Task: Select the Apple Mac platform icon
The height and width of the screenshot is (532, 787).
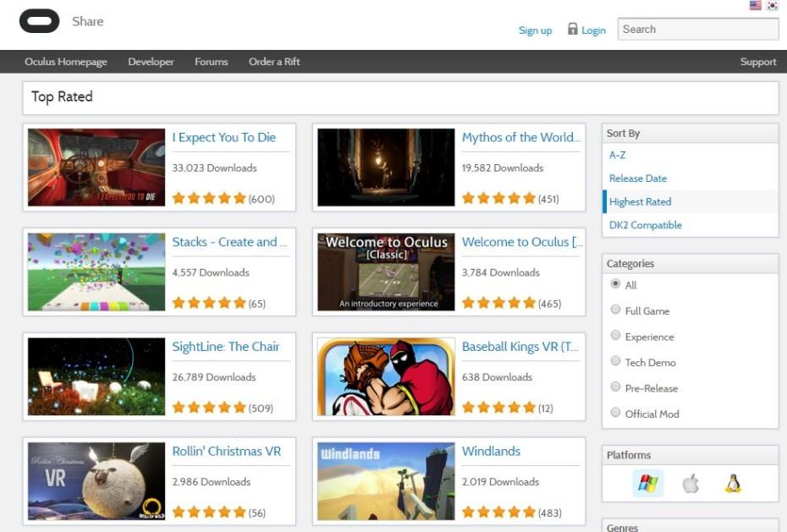Action: tap(691, 484)
